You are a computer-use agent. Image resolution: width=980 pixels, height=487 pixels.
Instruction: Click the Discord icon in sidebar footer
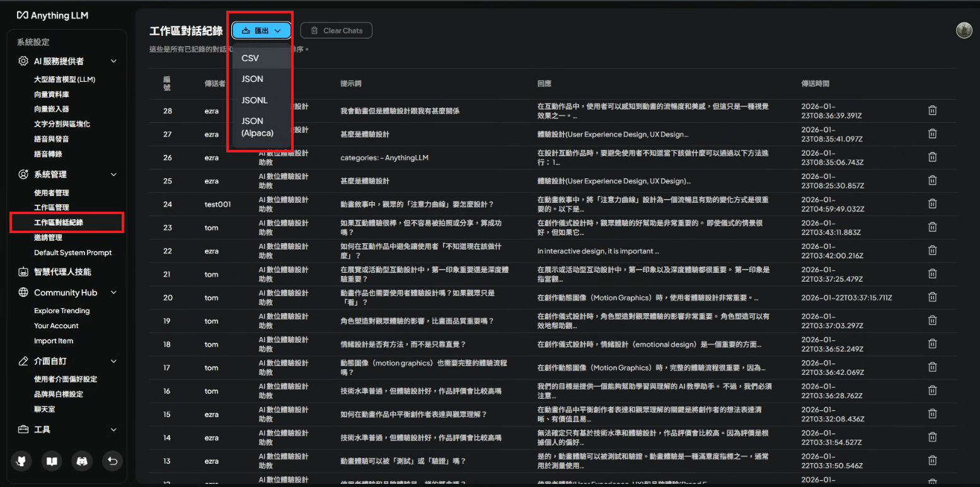tap(82, 461)
